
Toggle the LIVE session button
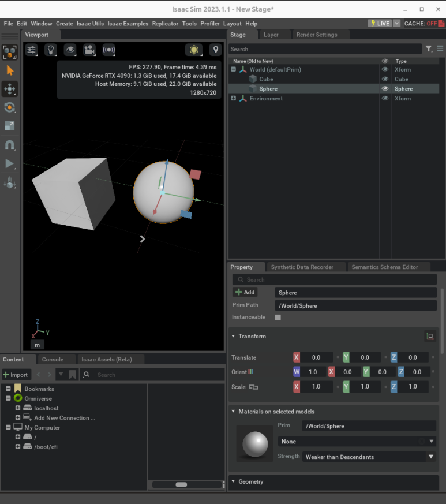point(380,23)
